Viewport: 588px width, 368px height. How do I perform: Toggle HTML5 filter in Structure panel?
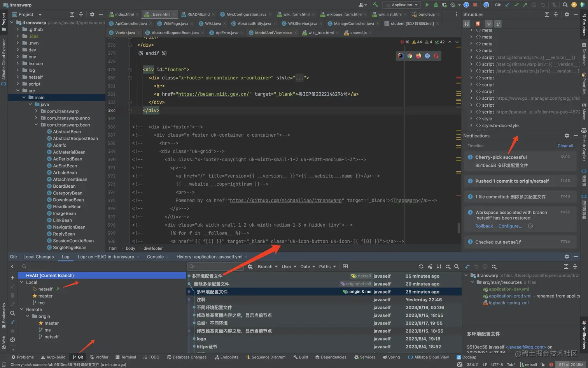478,24
